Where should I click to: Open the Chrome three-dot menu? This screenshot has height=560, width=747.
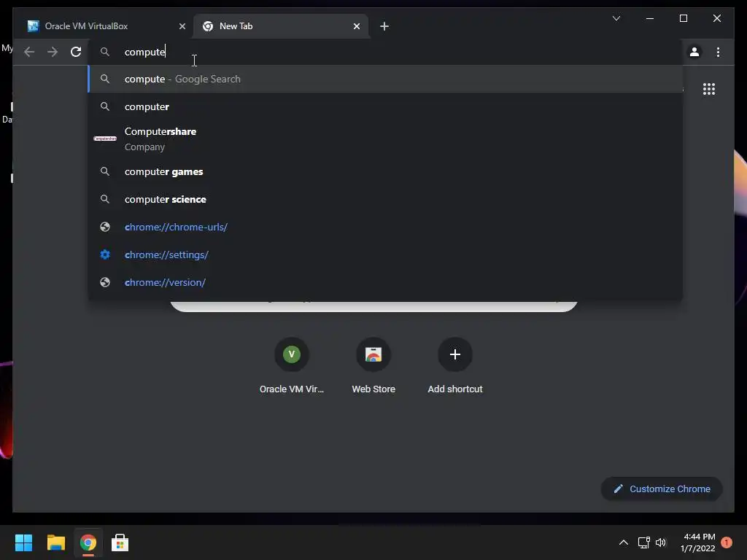coord(718,52)
